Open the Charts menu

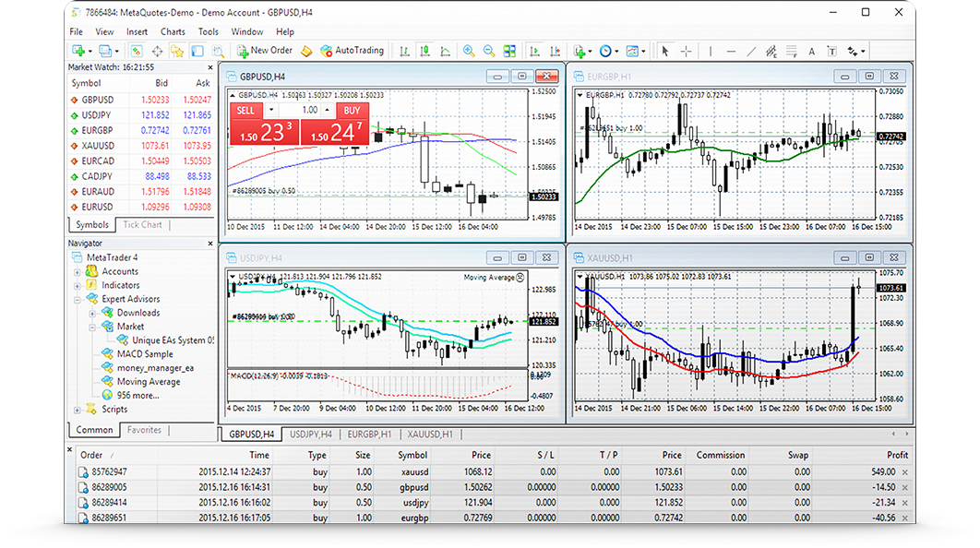pos(173,30)
